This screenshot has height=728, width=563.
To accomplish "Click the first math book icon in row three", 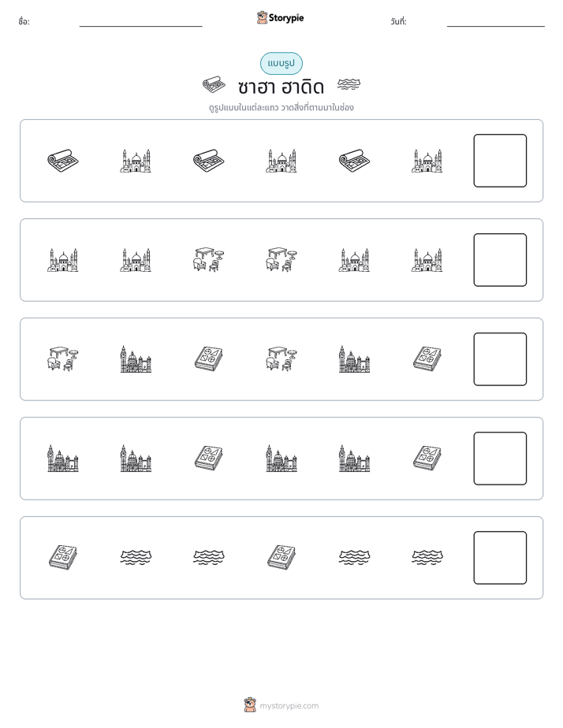I will (209, 359).
